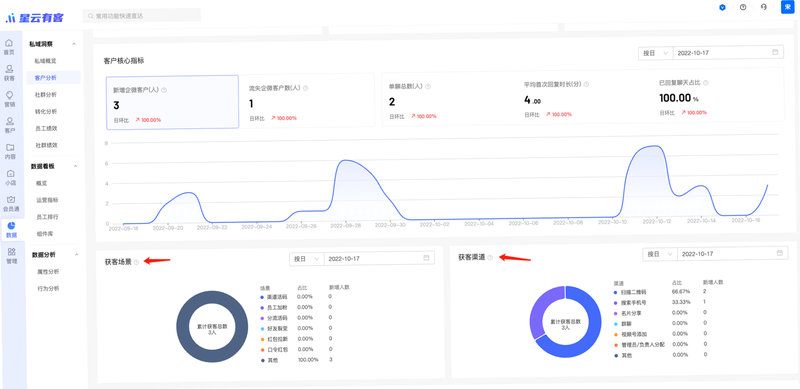Click info icon beside 获客渠道 title
The image size is (800, 389).
click(x=490, y=258)
